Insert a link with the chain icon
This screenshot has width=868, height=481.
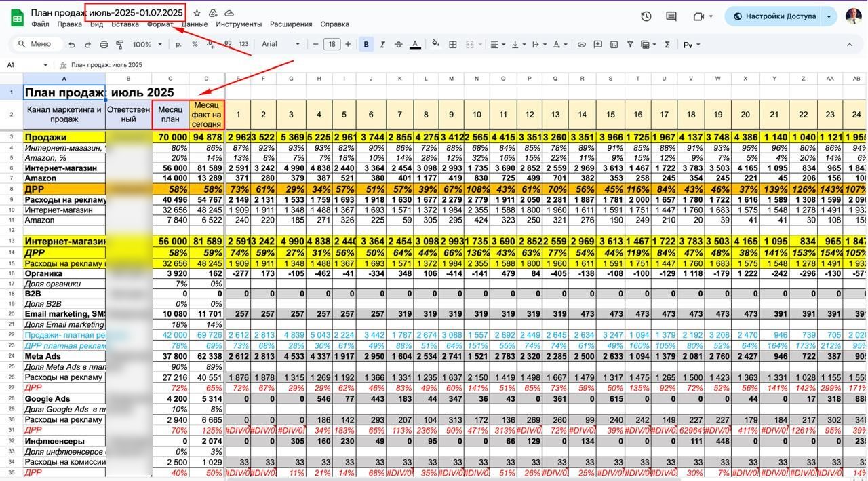581,45
